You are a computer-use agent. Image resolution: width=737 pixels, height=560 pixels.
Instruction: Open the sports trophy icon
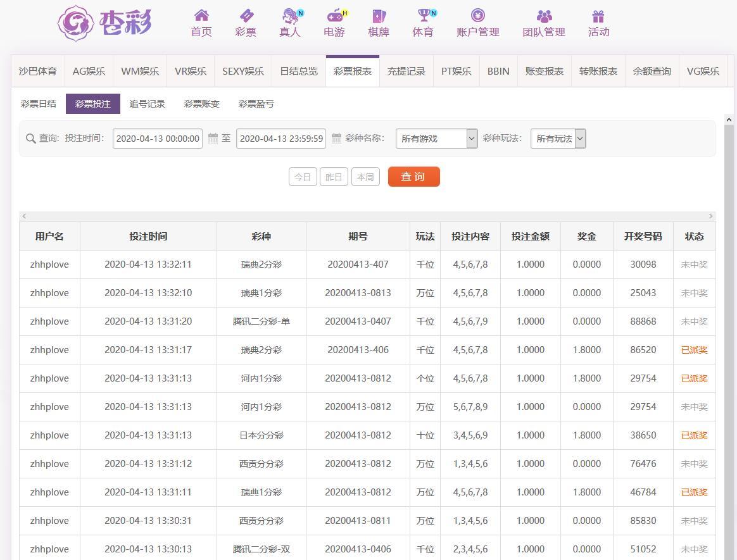pyautogui.click(x=423, y=16)
